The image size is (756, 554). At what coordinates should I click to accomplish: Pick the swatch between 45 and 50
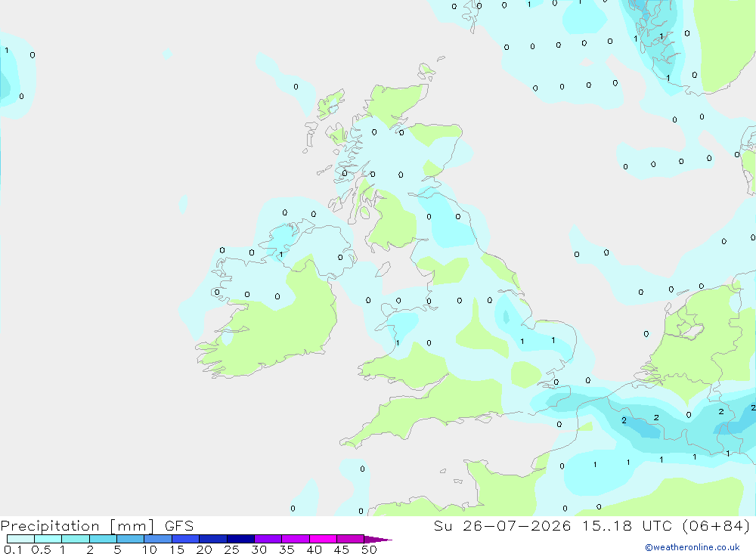coord(351,539)
